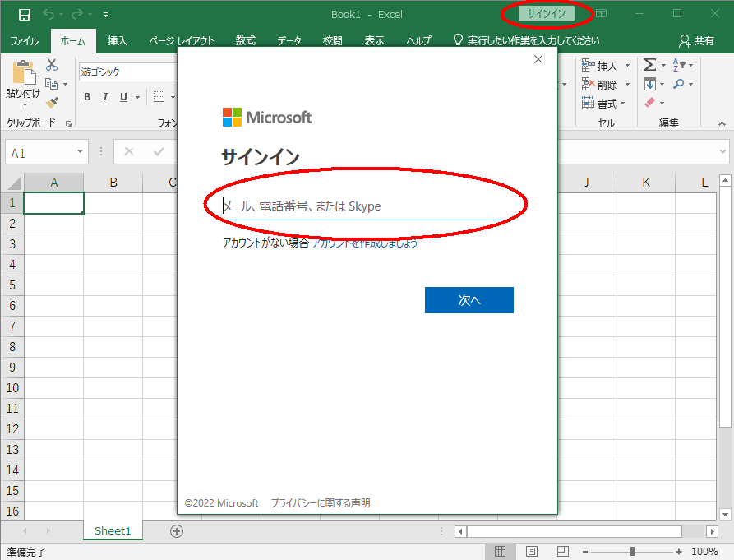The image size is (734, 560).
Task: Click the Clear eraser icon
Action: [x=649, y=103]
